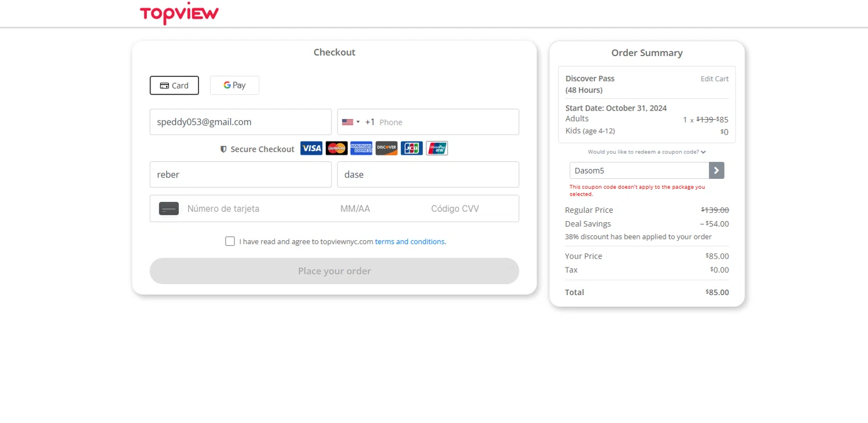The height and width of the screenshot is (423, 868).
Task: Click the 'Regular Price' label
Action: [x=589, y=210]
